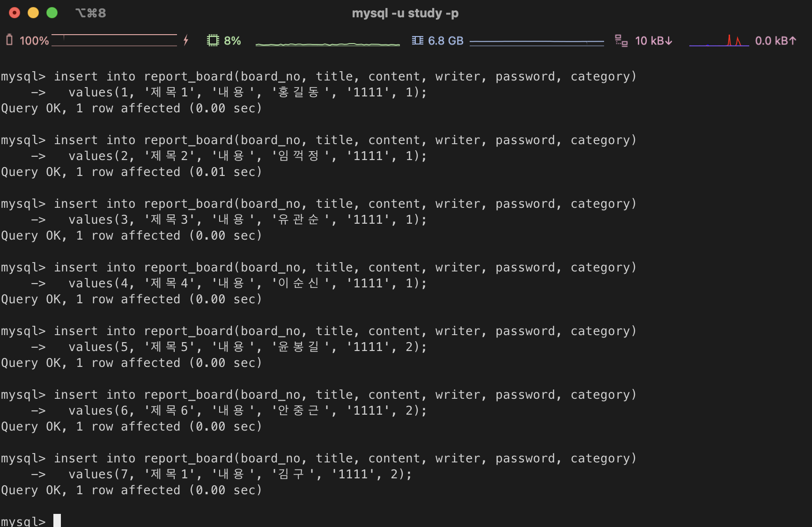812x527 pixels.
Task: Click the 6.8 GB memory reading
Action: (x=446, y=41)
